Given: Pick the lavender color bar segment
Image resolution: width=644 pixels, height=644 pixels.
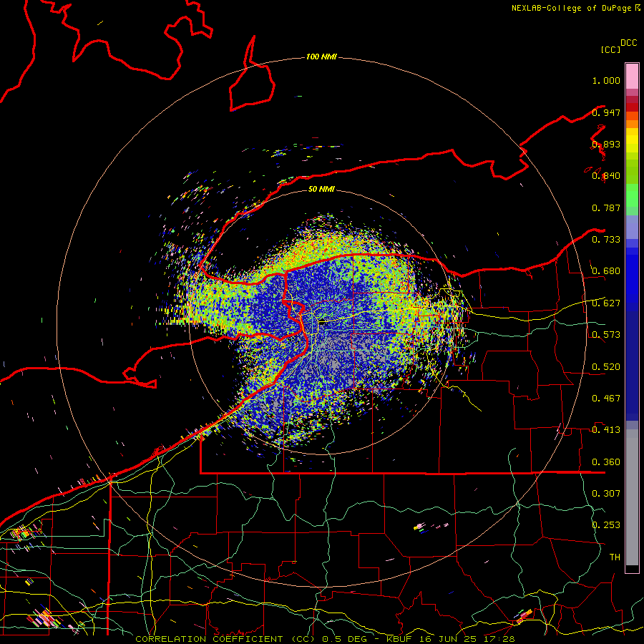Looking at the screenshot, I should 632,227.
